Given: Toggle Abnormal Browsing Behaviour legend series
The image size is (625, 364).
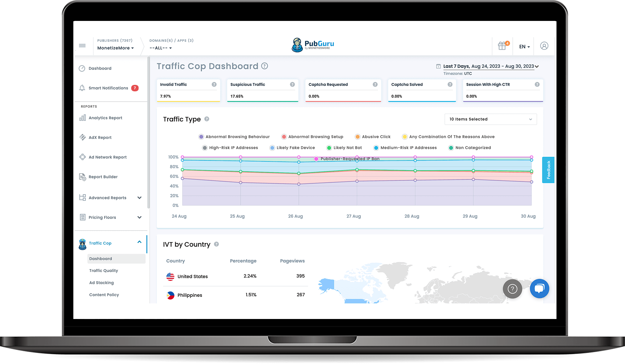Looking at the screenshot, I should (x=234, y=137).
